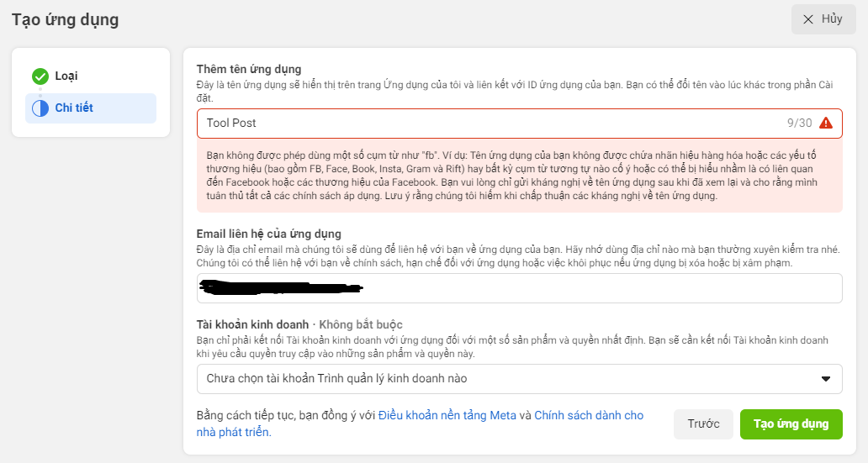The width and height of the screenshot is (868, 463).
Task: Select the Chi tiết step in sidebar
Action: (x=74, y=108)
